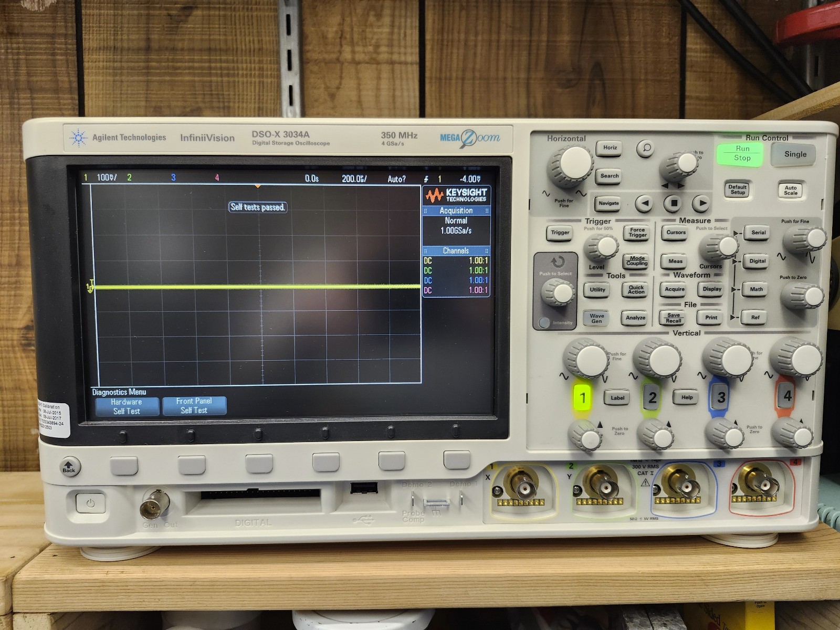Viewport: 840px width, 630px height.
Task: Click the 'Self tests passed.' message
Action: tap(258, 207)
